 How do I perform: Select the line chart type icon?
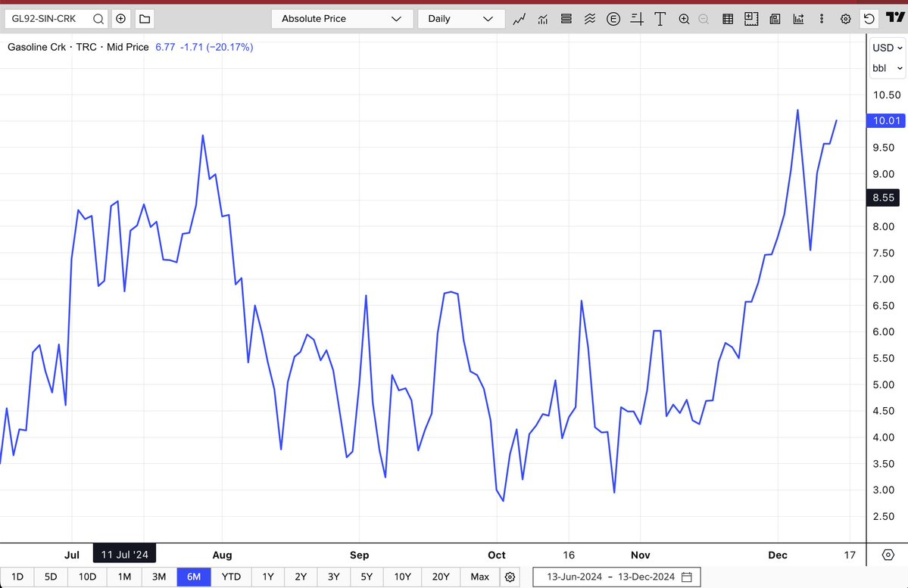pyautogui.click(x=519, y=19)
